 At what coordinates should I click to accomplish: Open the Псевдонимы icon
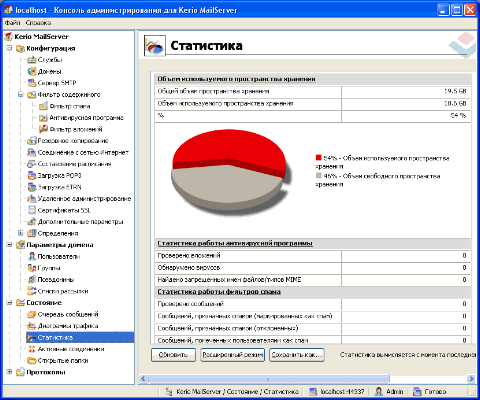(32, 279)
